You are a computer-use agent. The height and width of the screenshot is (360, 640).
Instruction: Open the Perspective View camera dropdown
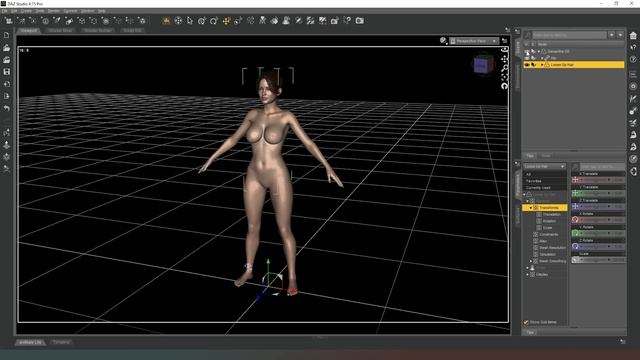click(474, 41)
